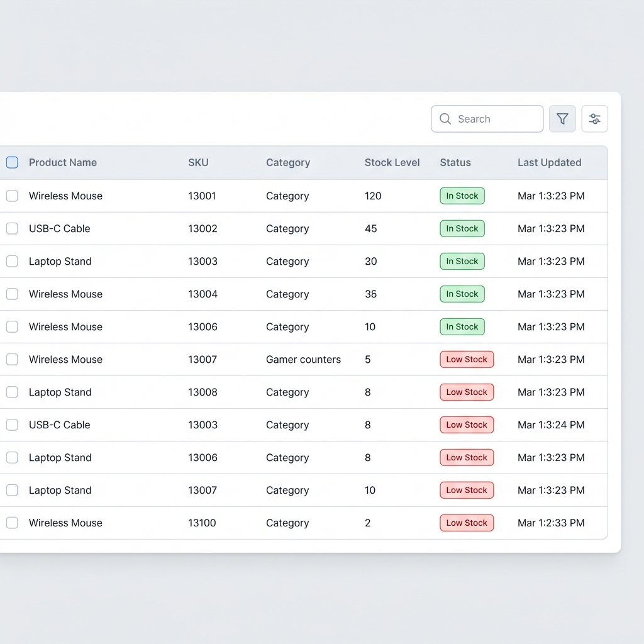
Task: Open the Gamer counters category cell
Action: 303,359
